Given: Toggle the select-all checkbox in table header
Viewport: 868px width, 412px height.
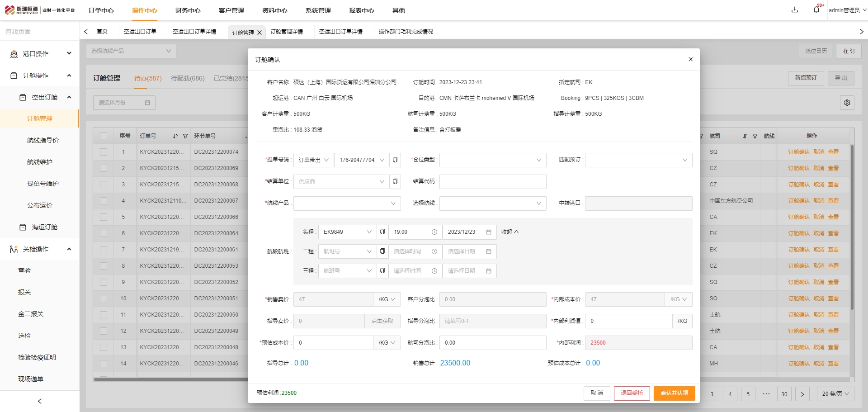Looking at the screenshot, I should [104, 136].
